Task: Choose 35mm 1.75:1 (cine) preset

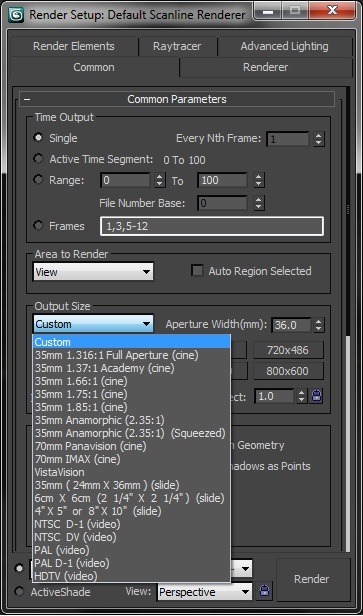Action: click(x=131, y=394)
